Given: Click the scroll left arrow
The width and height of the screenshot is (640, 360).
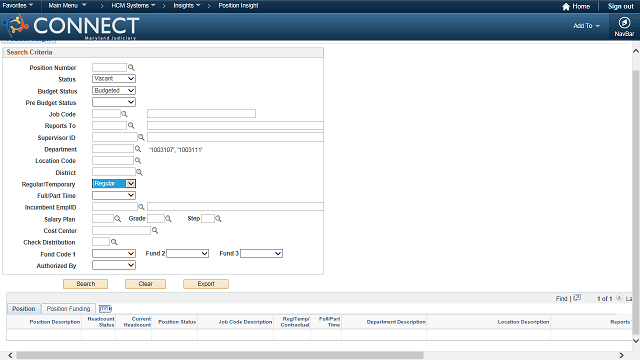Looking at the screenshot, I should click(10, 356).
